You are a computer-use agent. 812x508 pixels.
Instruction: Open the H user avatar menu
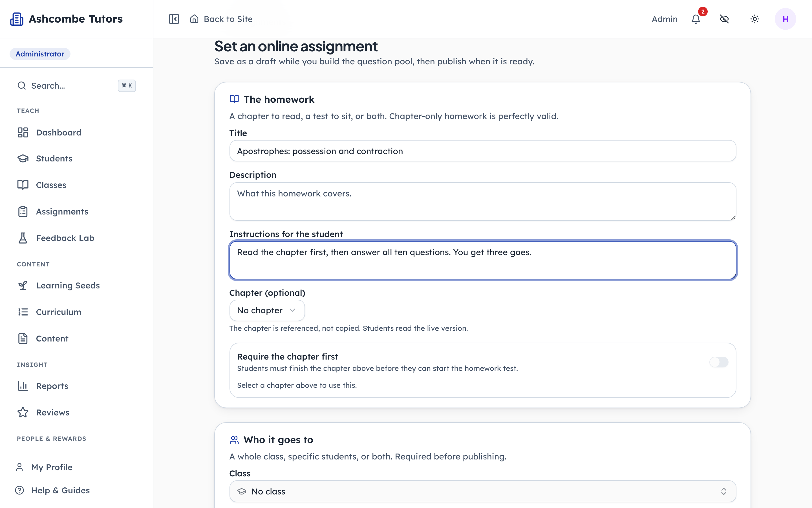point(785,19)
